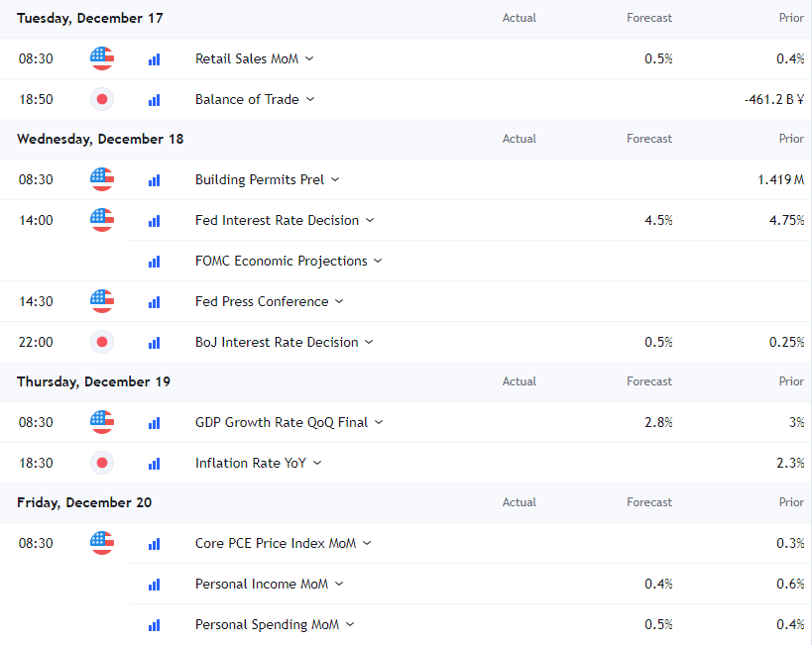The image size is (812, 645).
Task: Click importance bars icon for Building Permits Prel
Action: 154,180
